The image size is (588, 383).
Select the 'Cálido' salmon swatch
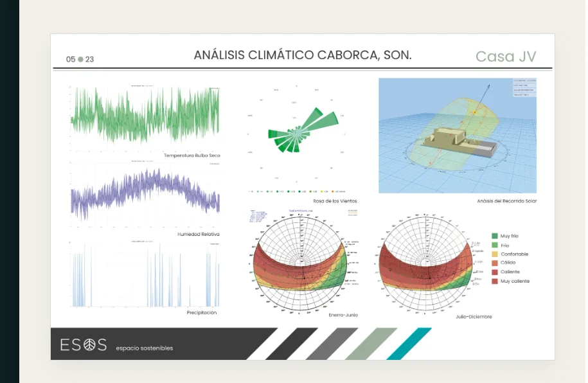495,263
